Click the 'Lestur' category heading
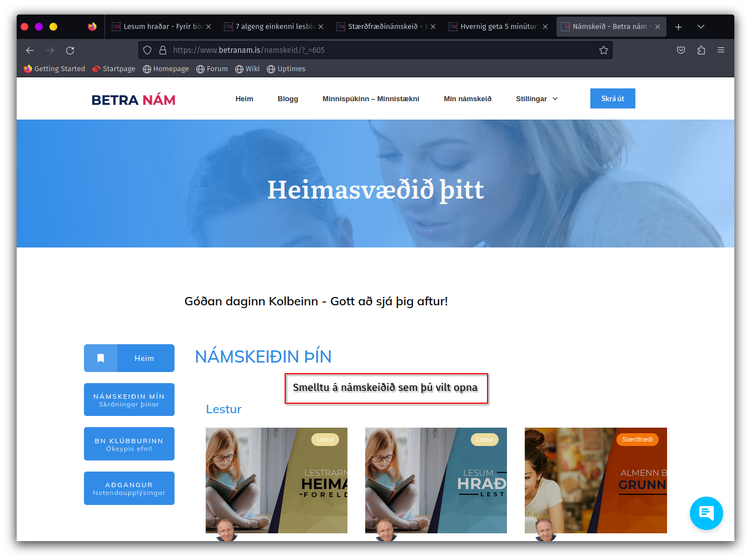Image resolution: width=751 pixels, height=560 pixels. (223, 409)
